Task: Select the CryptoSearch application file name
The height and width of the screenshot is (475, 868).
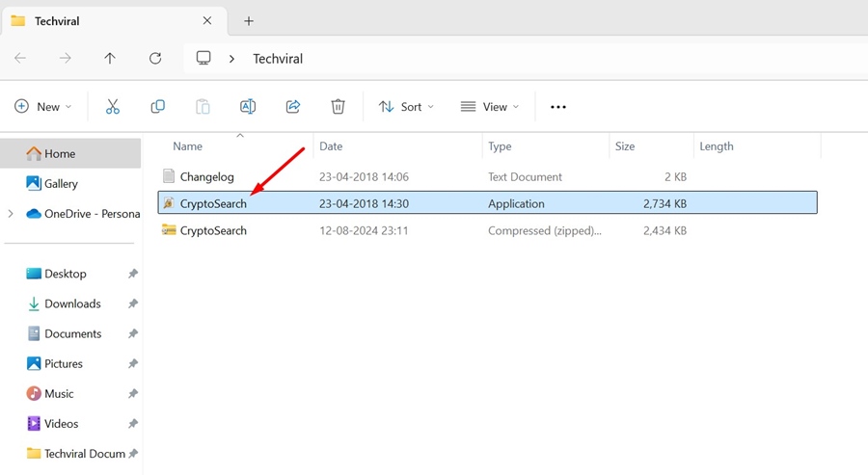Action: pos(213,203)
